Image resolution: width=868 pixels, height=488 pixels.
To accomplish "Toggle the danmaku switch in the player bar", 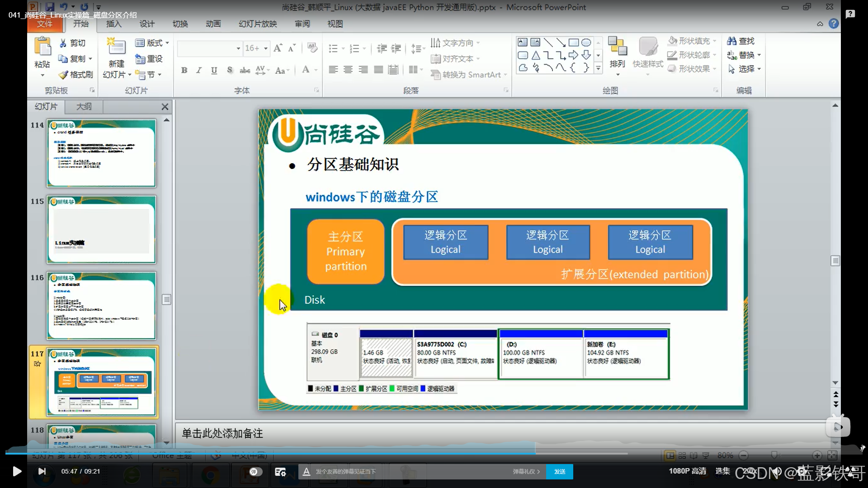I will (255, 472).
